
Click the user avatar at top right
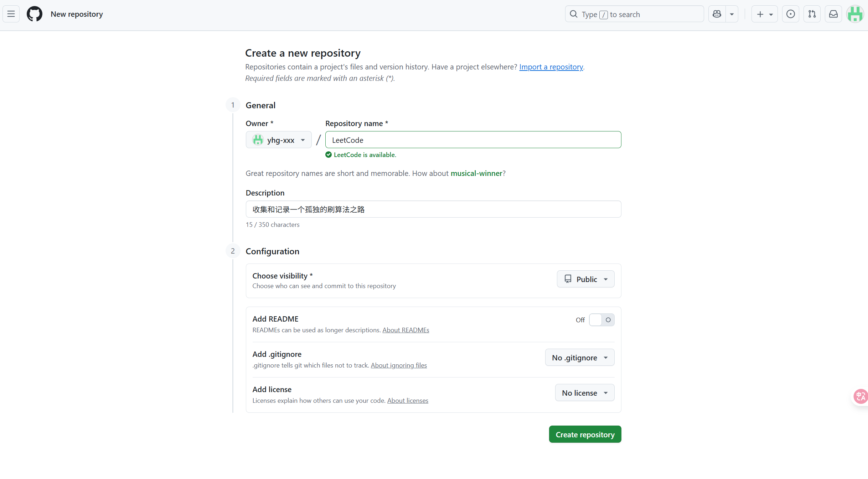855,14
